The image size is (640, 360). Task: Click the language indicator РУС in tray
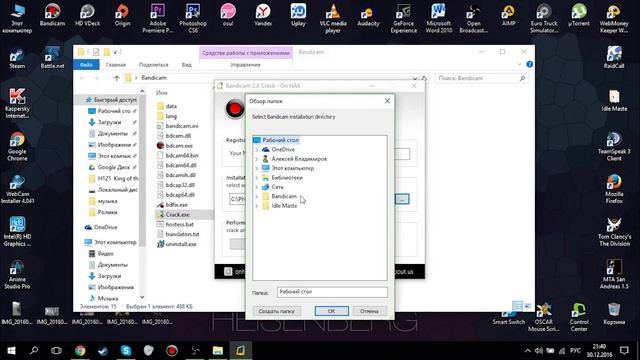[575, 351]
